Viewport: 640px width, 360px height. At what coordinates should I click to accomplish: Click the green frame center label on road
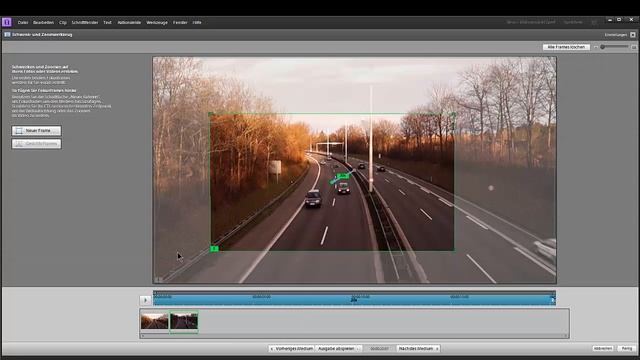(x=343, y=176)
